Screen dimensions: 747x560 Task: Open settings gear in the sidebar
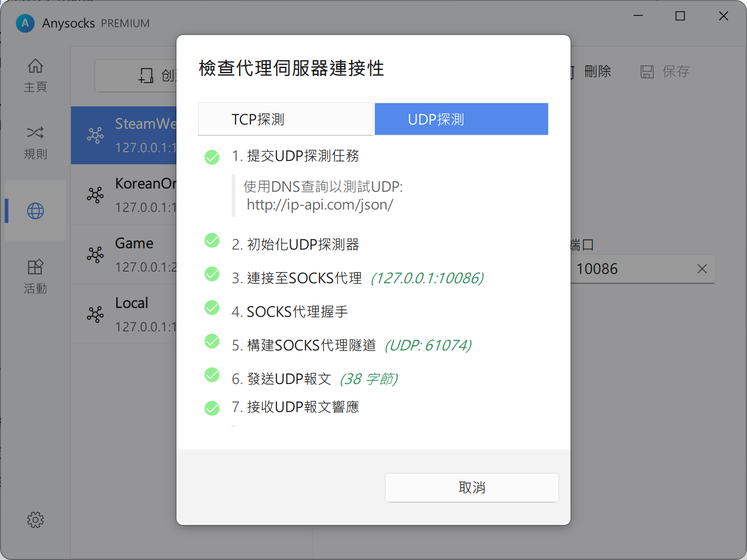[x=35, y=519]
